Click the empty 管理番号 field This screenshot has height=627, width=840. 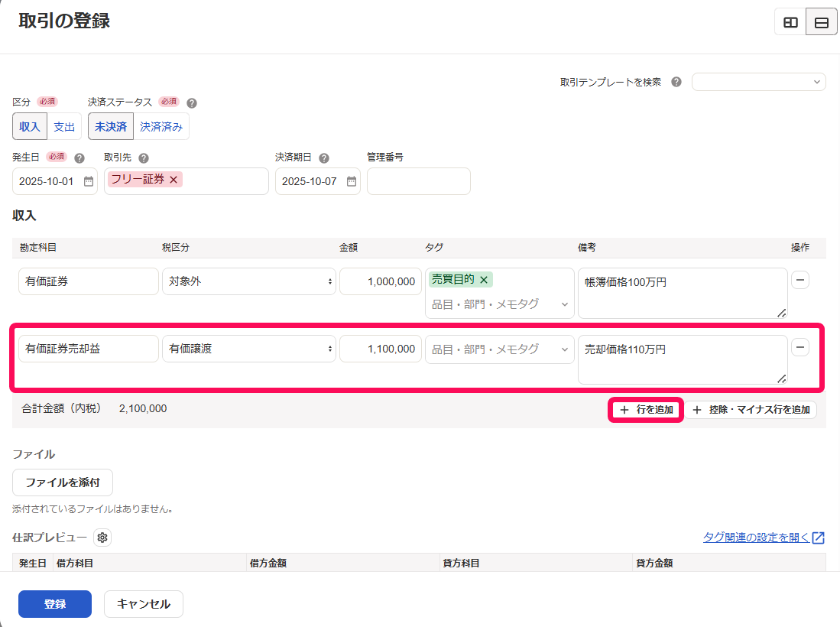click(419, 182)
